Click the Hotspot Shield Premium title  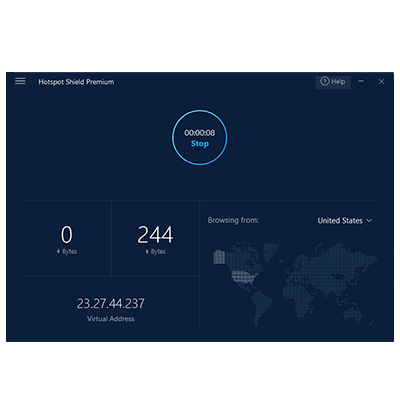pos(76,82)
